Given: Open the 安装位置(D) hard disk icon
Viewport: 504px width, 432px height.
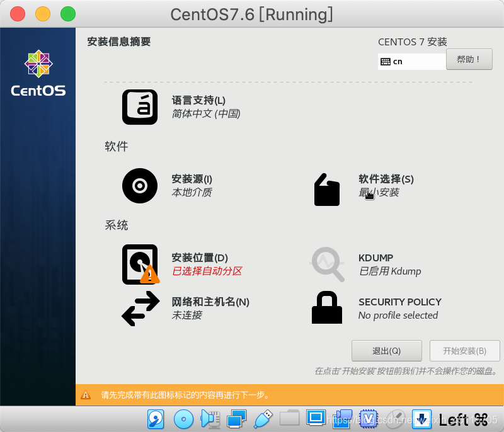Looking at the screenshot, I should [x=140, y=264].
